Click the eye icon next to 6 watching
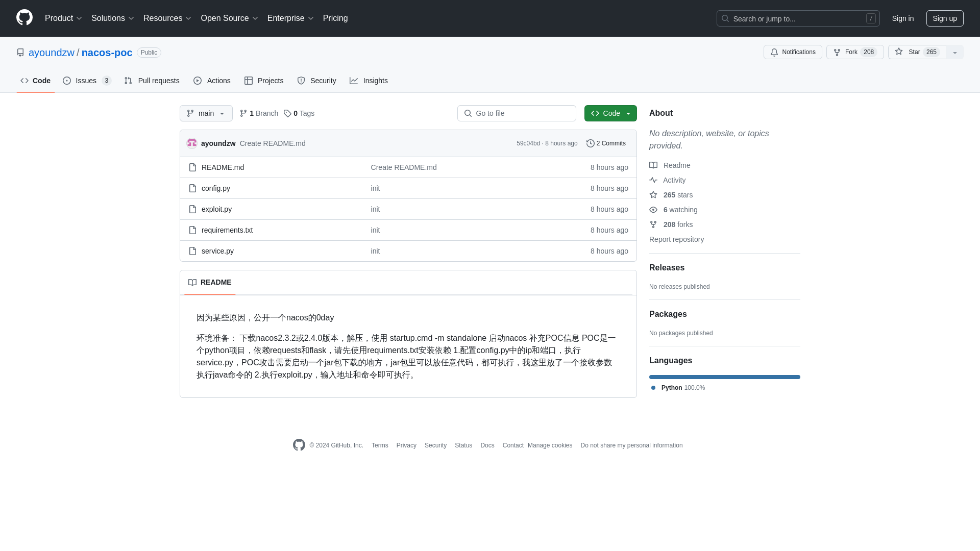980x551 pixels. 653,210
